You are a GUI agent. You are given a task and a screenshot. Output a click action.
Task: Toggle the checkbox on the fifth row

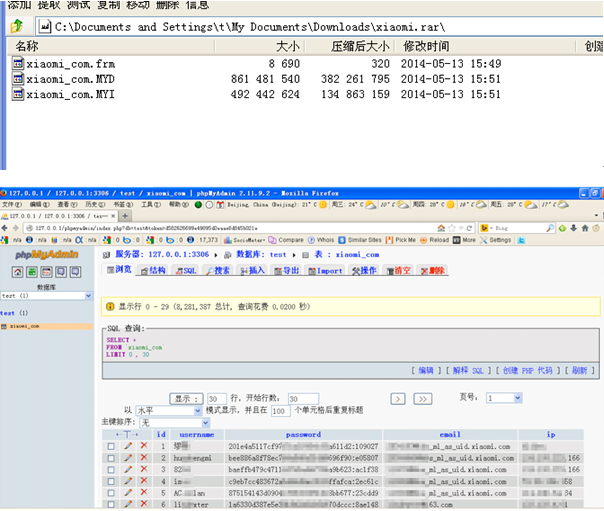click(x=111, y=494)
